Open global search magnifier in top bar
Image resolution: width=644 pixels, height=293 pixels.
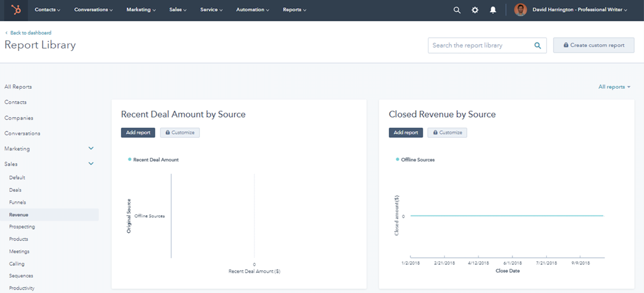tap(457, 10)
